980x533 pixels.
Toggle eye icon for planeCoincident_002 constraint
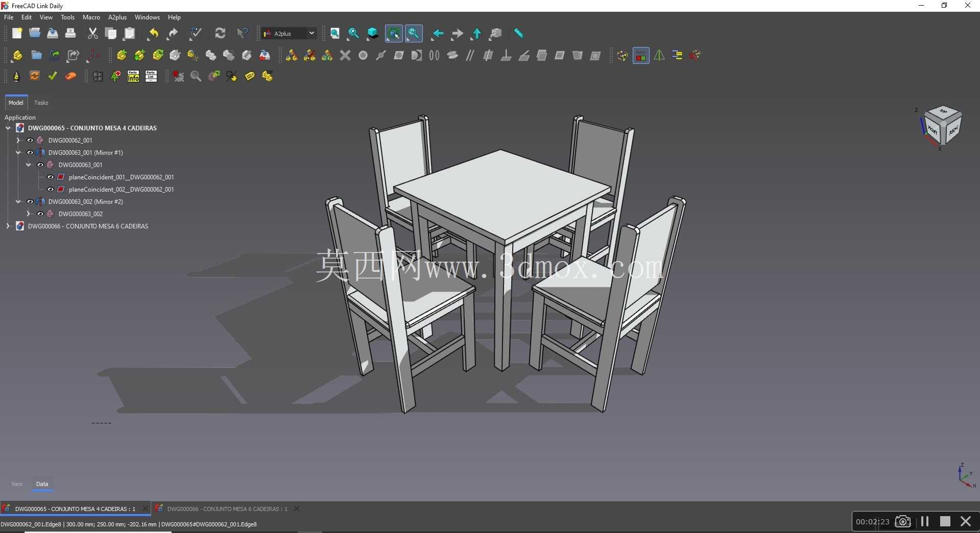[51, 189]
